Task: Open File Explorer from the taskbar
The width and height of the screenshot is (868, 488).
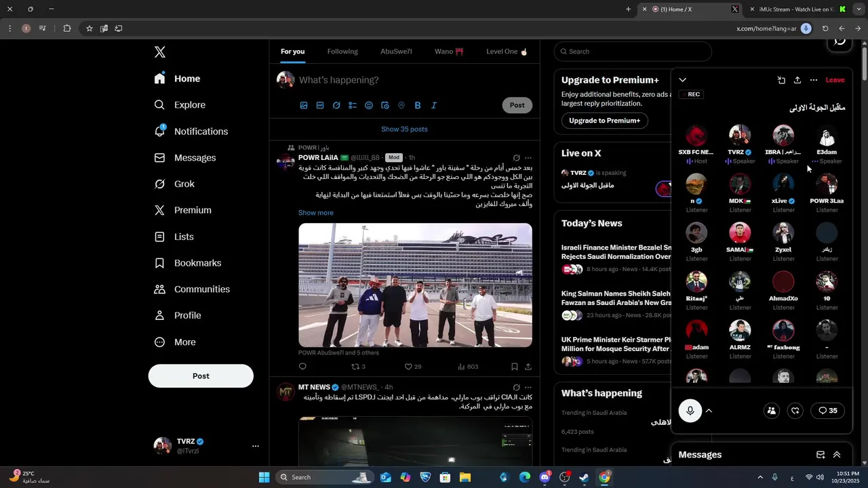Action: coord(465,477)
